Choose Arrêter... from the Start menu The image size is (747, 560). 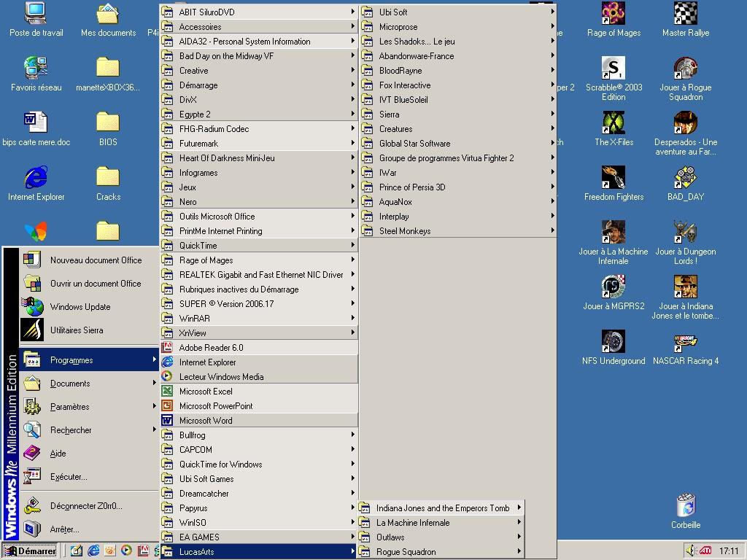click(x=89, y=529)
